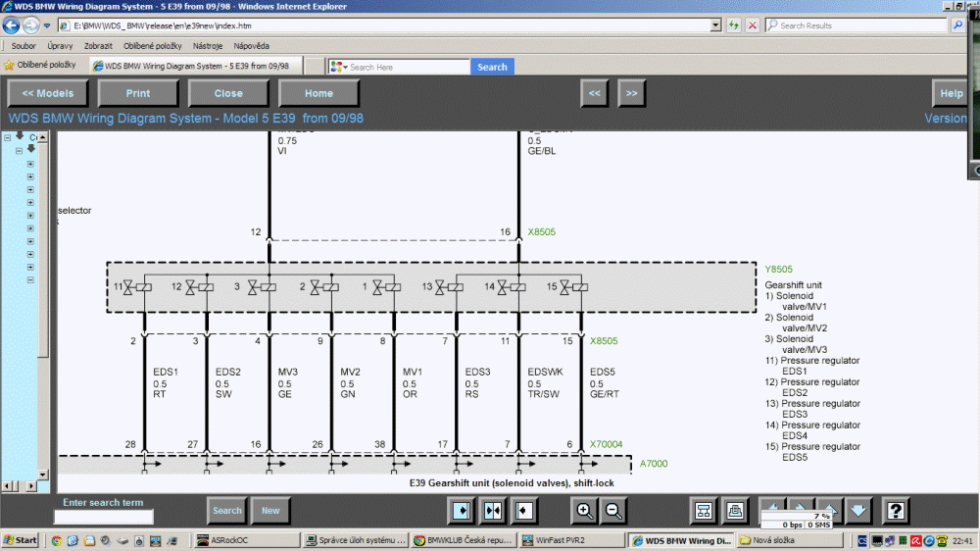Collapse the root node of the navigation tree
Viewport: 980px width, 551px height.
(x=8, y=137)
